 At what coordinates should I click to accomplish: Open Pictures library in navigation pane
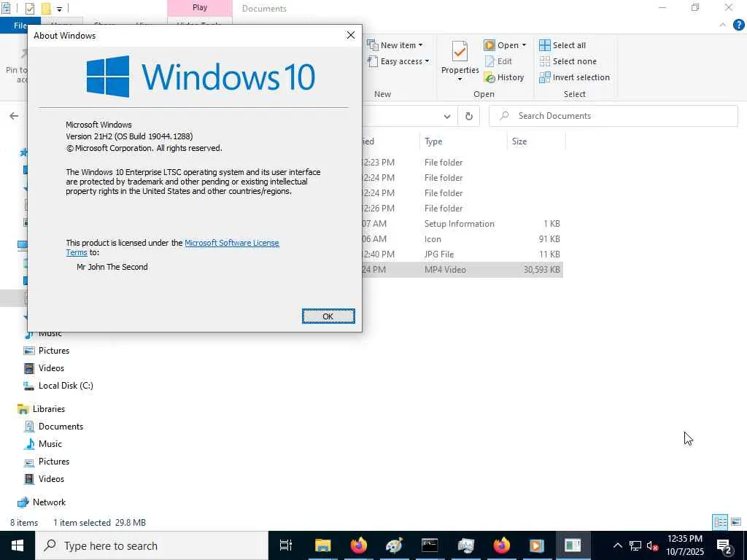47,462
